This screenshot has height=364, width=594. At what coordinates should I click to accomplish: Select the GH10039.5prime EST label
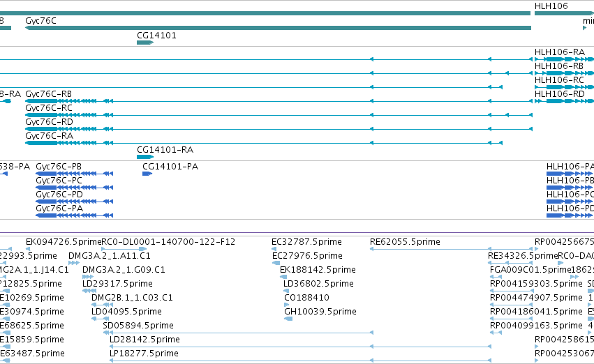click(x=320, y=312)
